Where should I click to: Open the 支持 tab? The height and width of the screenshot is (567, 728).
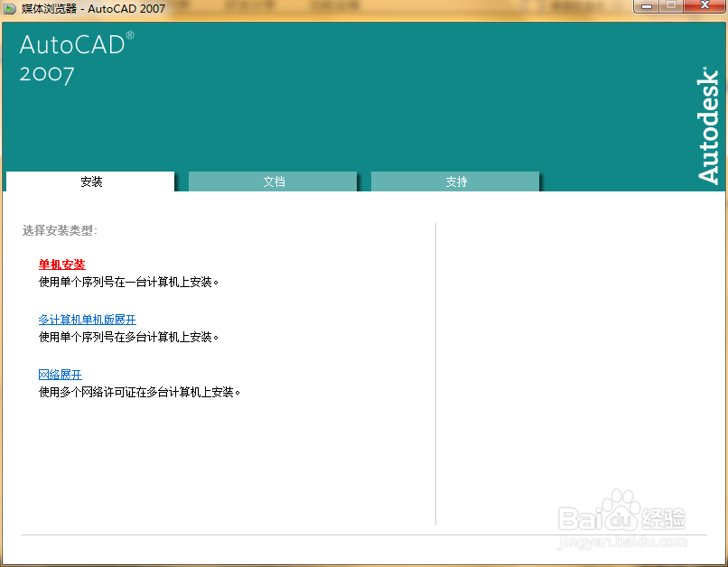pyautogui.click(x=455, y=181)
